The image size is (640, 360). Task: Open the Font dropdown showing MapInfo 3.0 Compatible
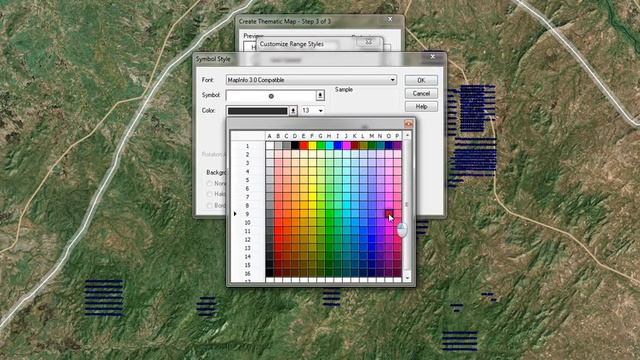click(311, 80)
